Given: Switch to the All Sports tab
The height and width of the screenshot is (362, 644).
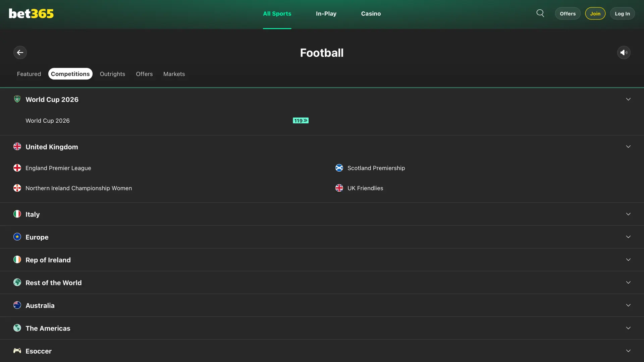Looking at the screenshot, I should 277,14.
